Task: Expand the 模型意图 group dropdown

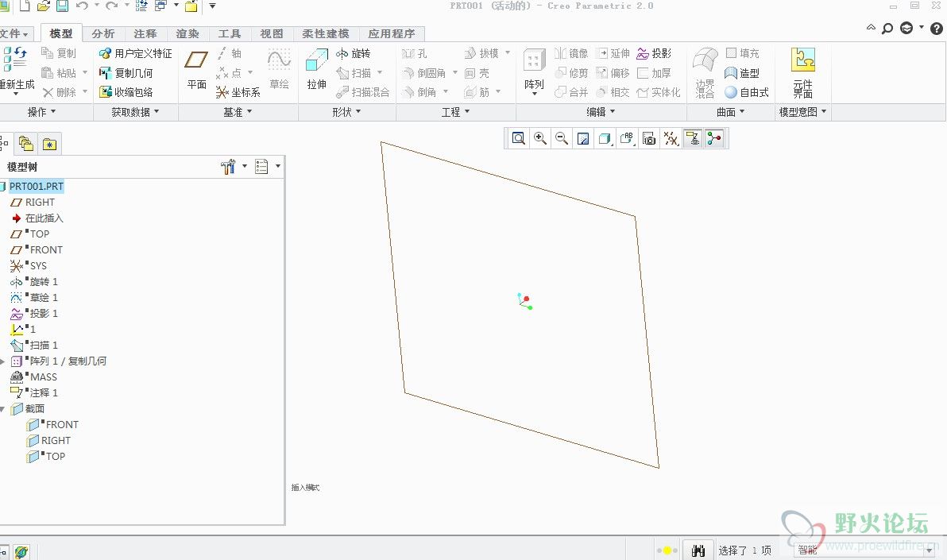Action: [x=802, y=112]
